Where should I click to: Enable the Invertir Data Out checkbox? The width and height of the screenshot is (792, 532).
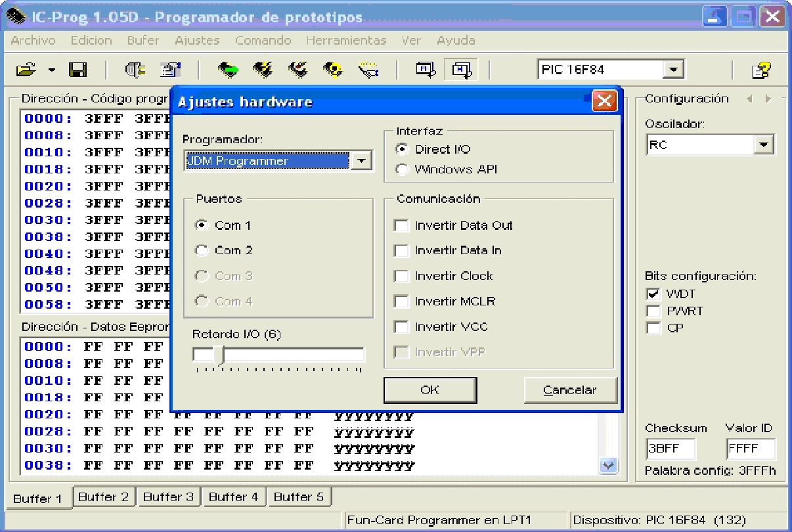(401, 225)
